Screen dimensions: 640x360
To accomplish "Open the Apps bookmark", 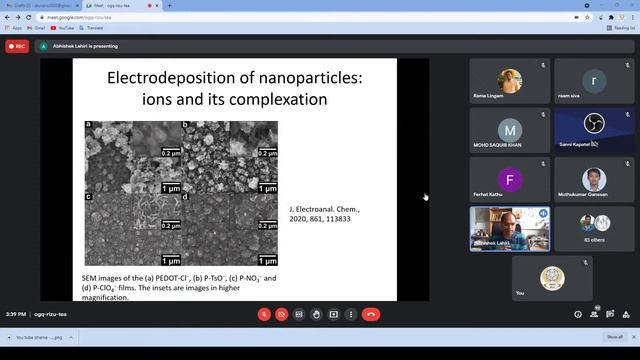I will (13, 28).
